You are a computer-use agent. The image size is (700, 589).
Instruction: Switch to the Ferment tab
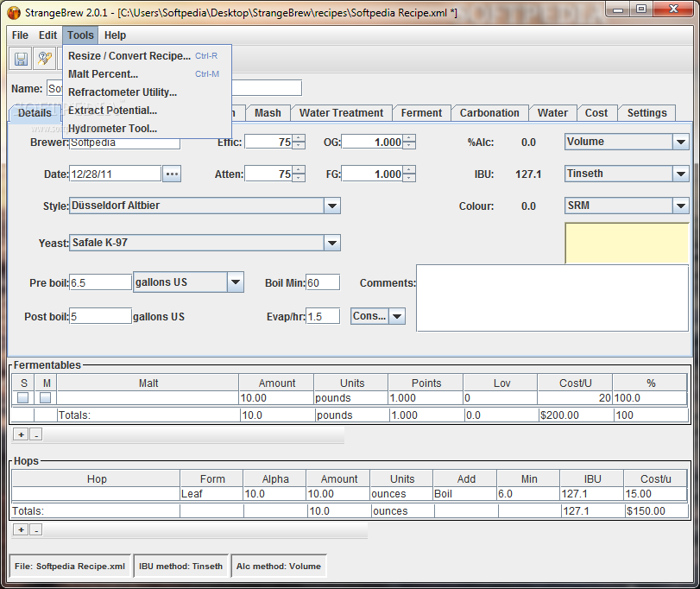[x=421, y=113]
